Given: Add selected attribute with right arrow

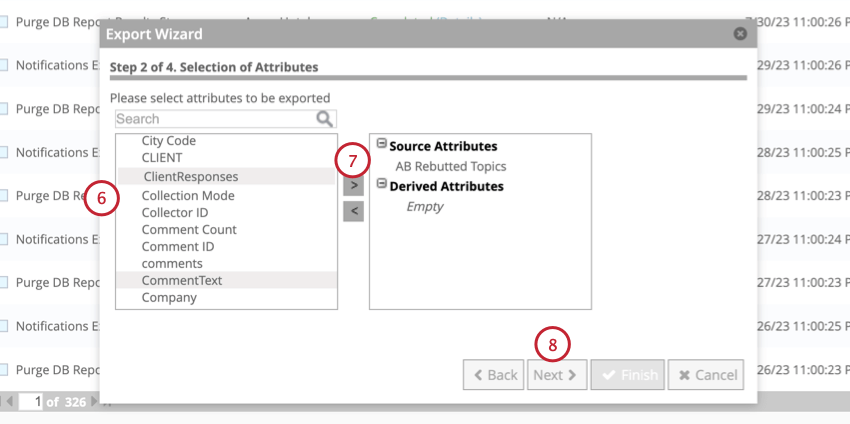Looking at the screenshot, I should [x=353, y=185].
